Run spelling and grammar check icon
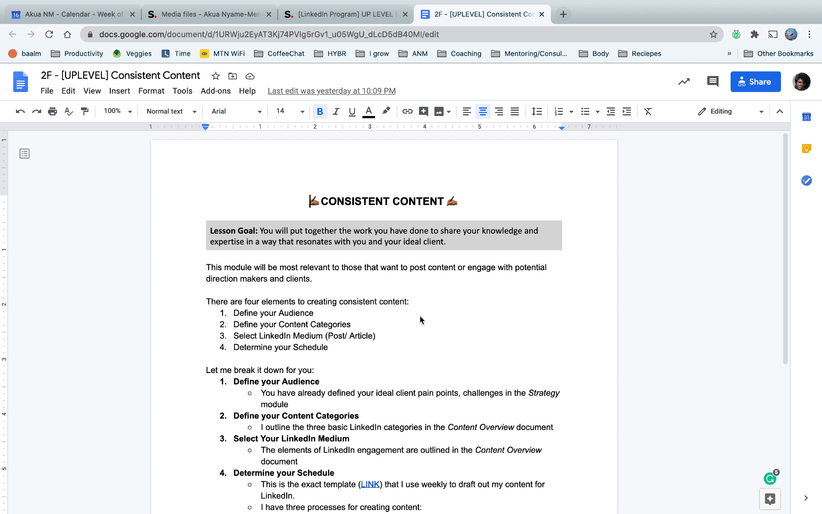822x514 pixels. click(68, 111)
